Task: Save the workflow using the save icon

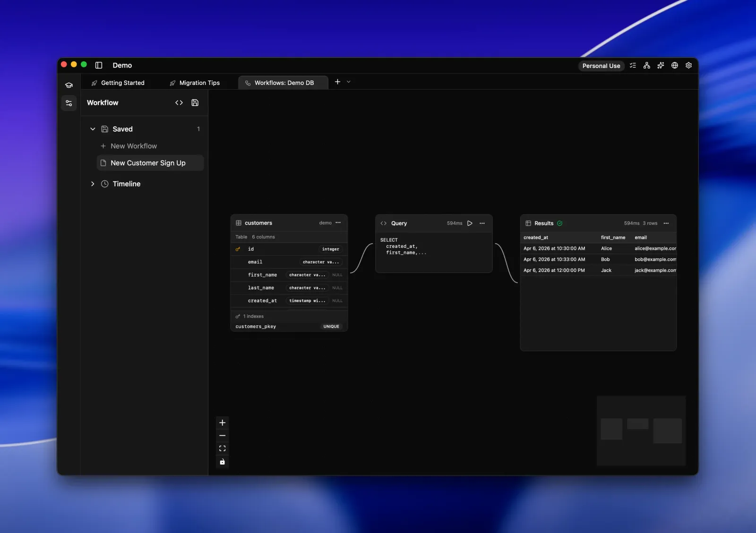Action: [195, 102]
